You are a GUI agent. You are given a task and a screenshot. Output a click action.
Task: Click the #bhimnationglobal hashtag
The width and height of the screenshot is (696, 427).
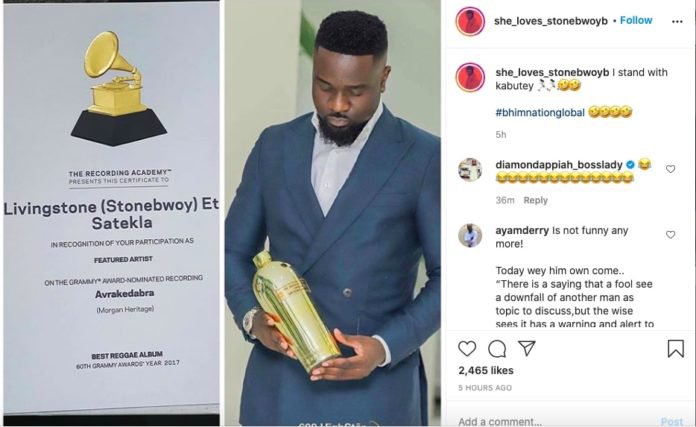[540, 112]
